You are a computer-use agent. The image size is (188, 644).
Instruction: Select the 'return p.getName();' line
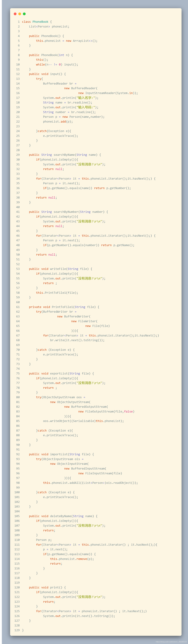coord(118,245)
